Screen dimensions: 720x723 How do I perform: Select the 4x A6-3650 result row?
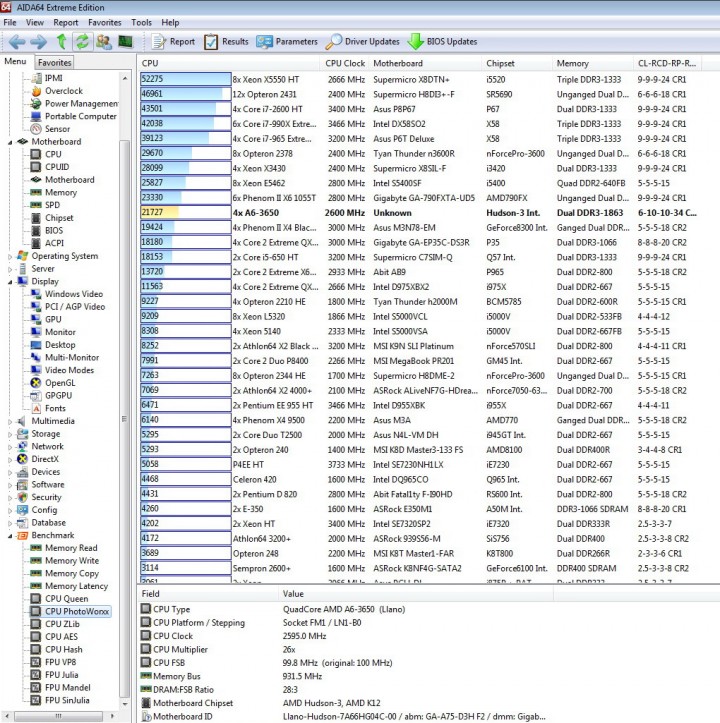click(x=420, y=213)
